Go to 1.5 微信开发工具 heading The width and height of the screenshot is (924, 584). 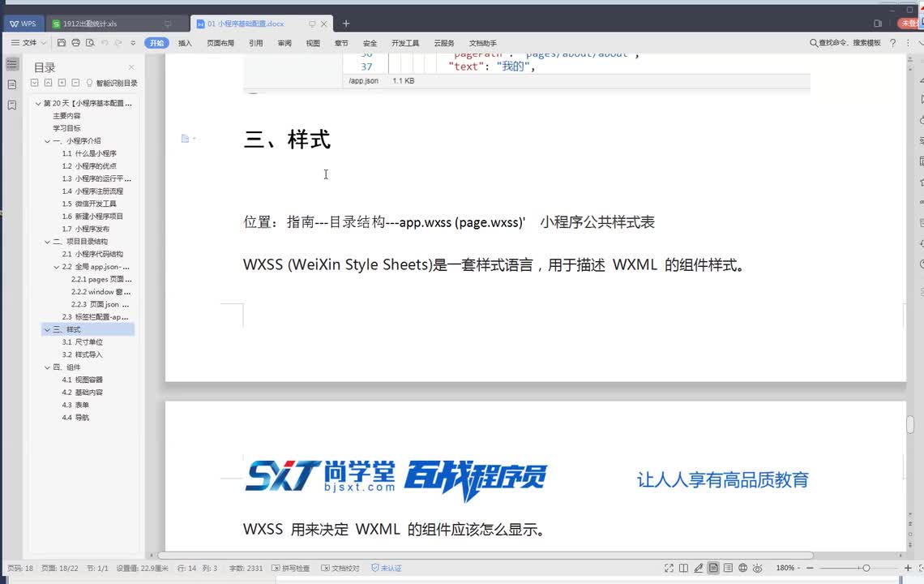tap(89, 204)
